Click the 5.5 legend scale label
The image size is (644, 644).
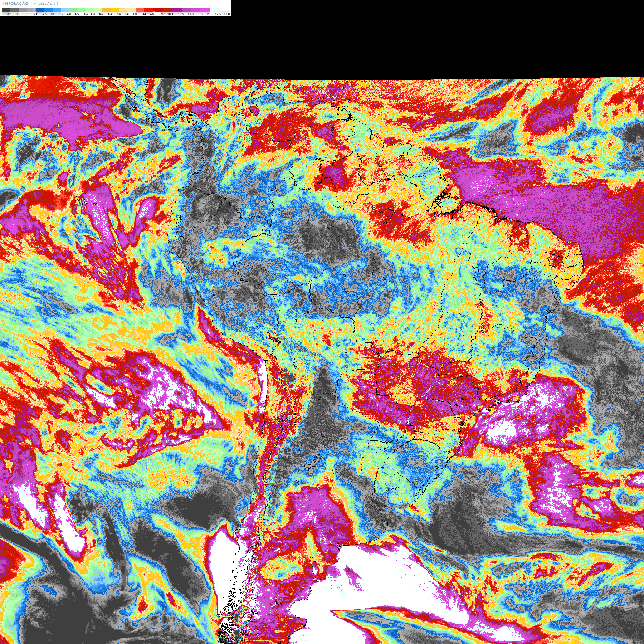[93, 14]
